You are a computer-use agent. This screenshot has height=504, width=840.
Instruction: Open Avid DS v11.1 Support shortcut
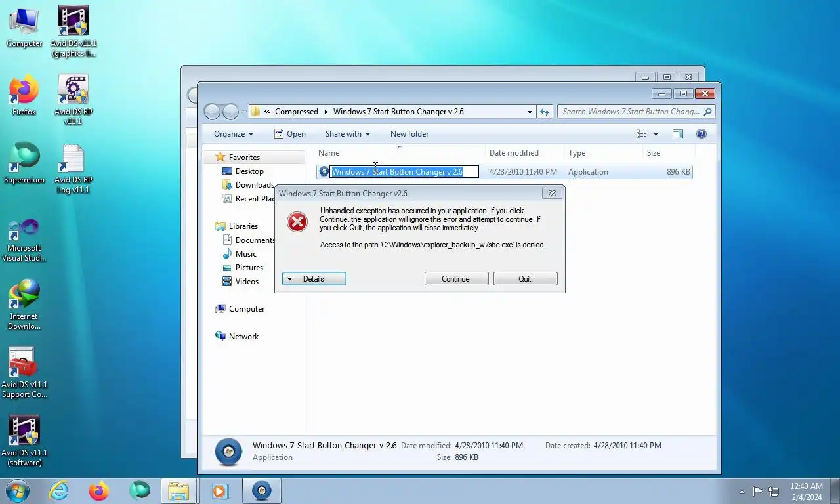point(24,373)
